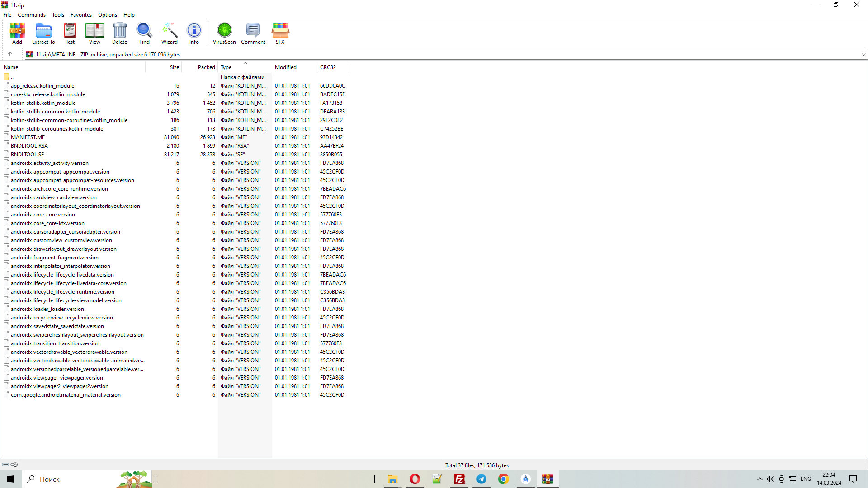This screenshot has height=488, width=868.
Task: Open the Find search tool
Action: tap(144, 33)
